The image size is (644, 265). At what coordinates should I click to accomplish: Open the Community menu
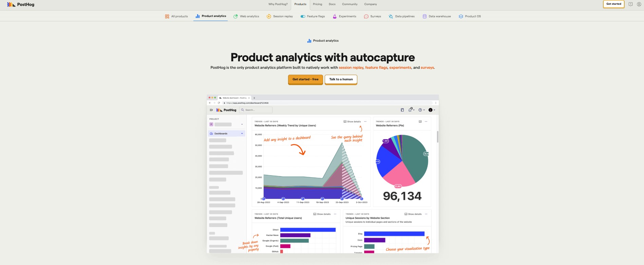click(350, 4)
